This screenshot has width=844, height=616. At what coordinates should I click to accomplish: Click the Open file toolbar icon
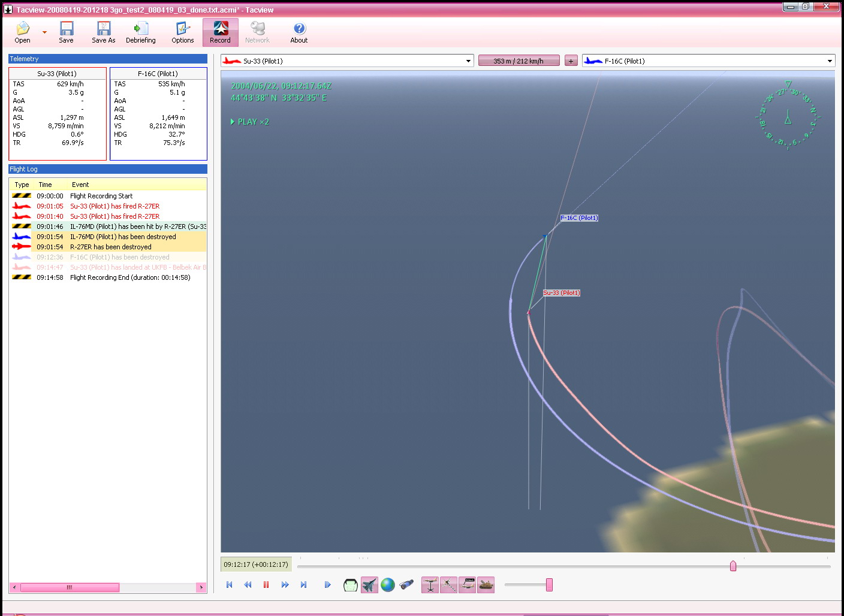tap(23, 32)
